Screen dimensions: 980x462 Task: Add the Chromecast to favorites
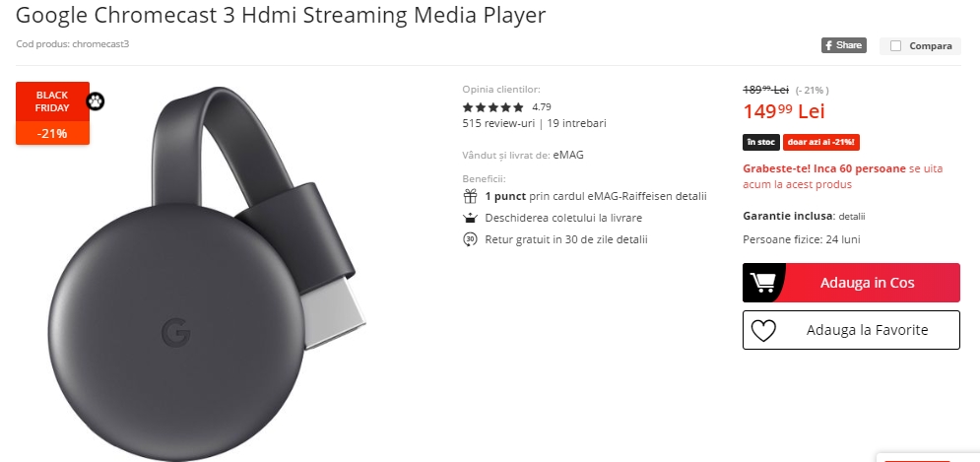[851, 330]
